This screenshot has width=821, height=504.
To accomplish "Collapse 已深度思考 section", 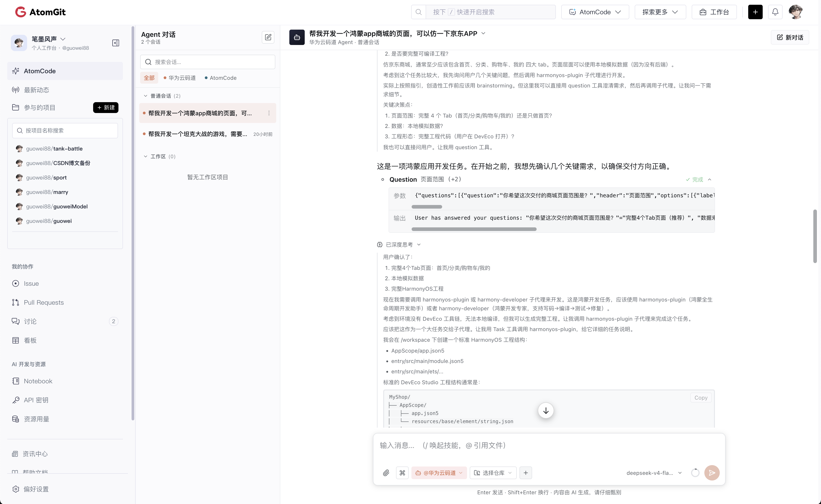I will [399, 245].
